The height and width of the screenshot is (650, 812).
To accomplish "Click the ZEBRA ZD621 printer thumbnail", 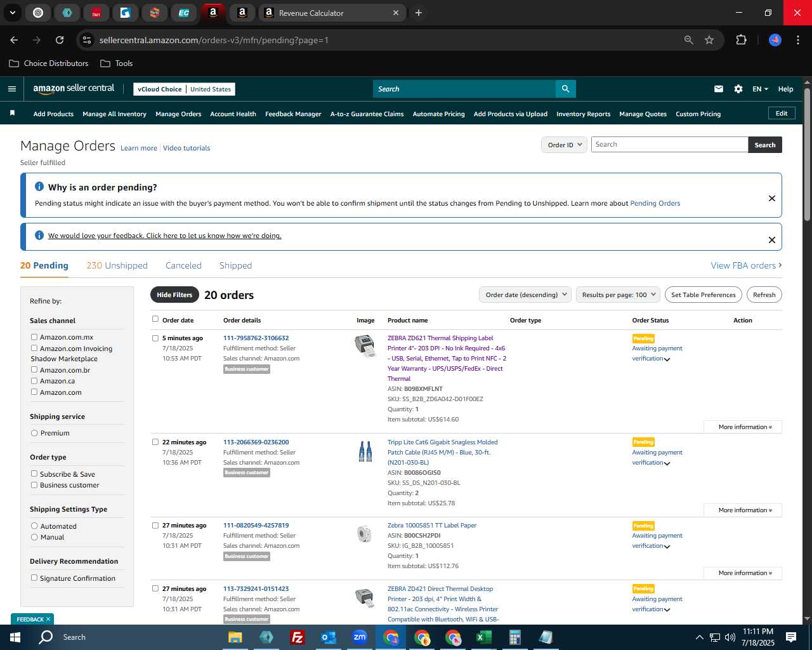I will coord(365,346).
